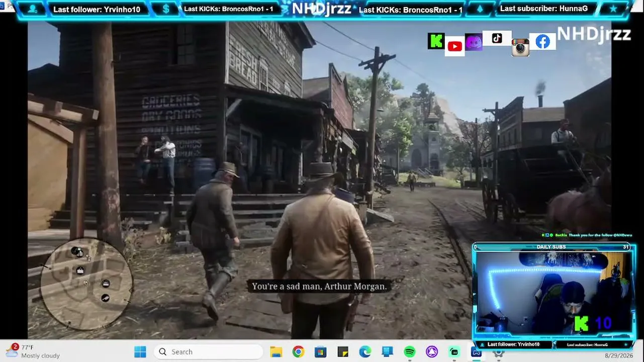Viewport: 644px width, 362px height.
Task: Click the subtitle "You're a sad man, Arthur Morgan."
Action: coord(319,286)
